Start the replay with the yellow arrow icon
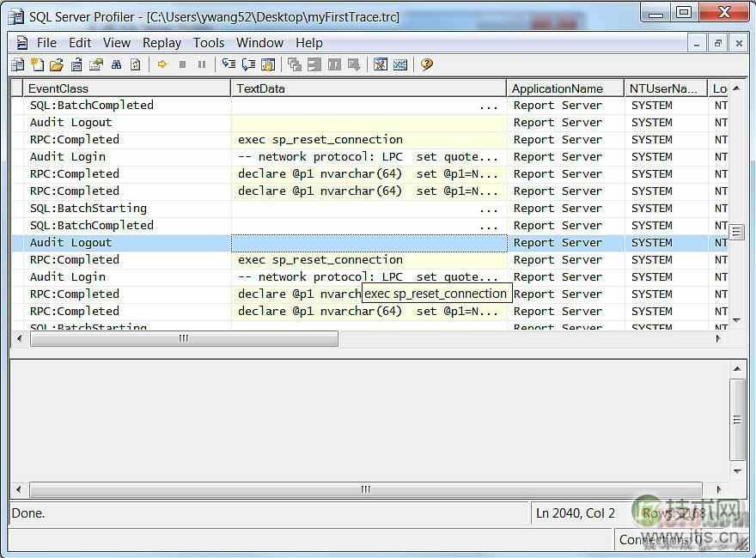 point(162,64)
